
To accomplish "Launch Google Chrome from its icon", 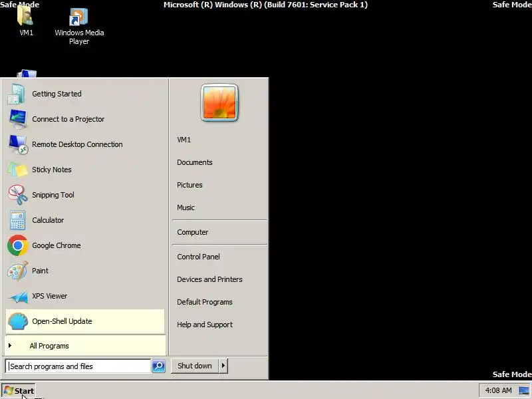I will coord(18,245).
